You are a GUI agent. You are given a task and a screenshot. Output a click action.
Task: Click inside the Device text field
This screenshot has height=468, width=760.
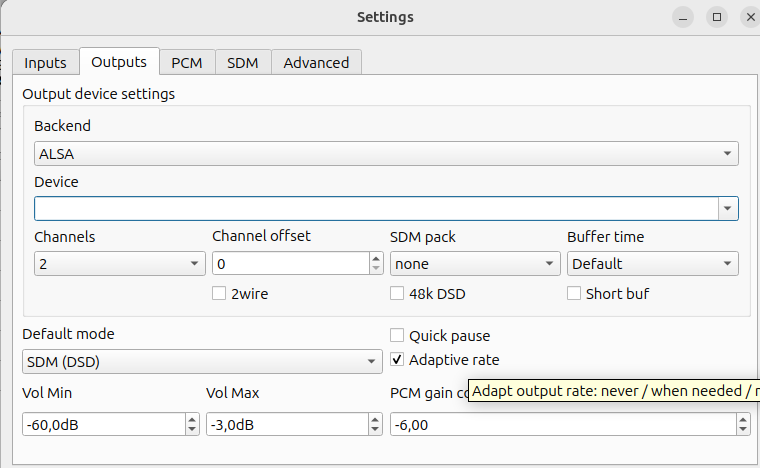[375, 208]
